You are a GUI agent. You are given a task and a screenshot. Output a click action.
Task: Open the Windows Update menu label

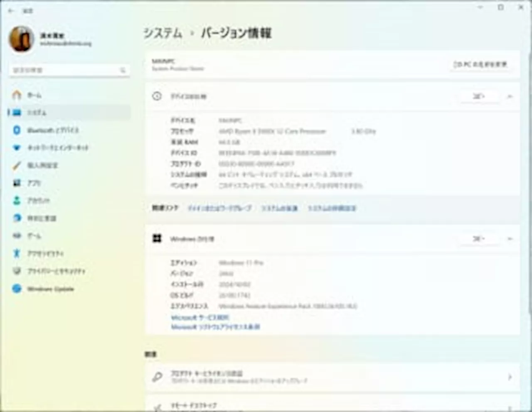pos(50,289)
